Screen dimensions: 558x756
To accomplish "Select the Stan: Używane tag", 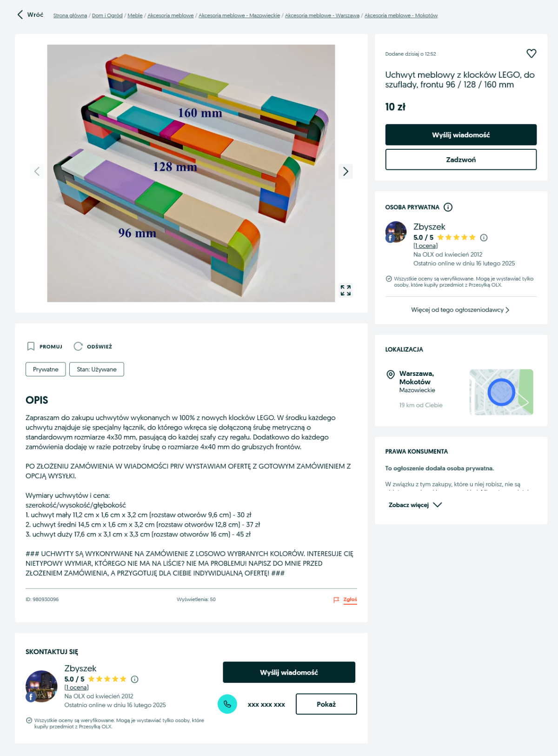I will tap(97, 369).
